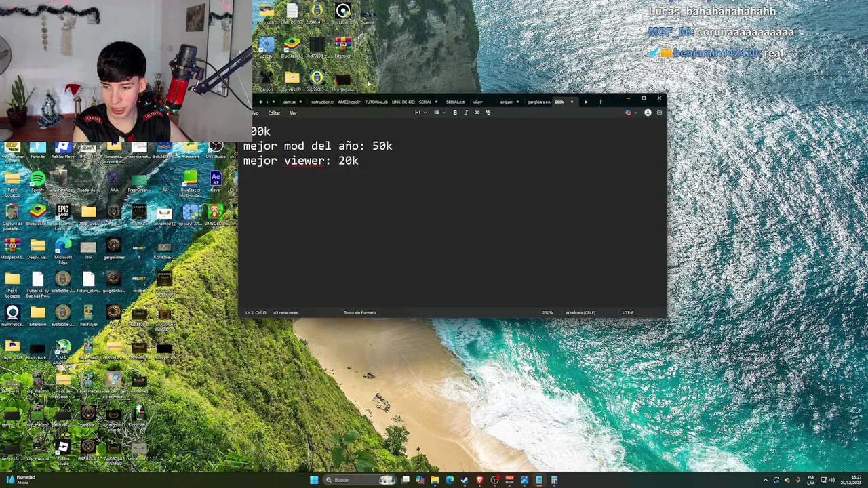The image size is (868, 488).
Task: Open the list style dropdown in Notepad
Action: point(439,113)
